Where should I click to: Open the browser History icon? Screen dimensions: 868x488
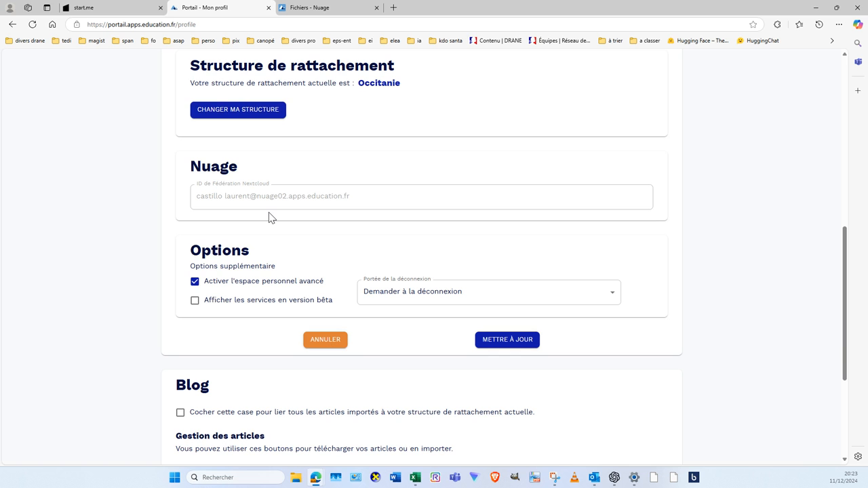(819, 24)
